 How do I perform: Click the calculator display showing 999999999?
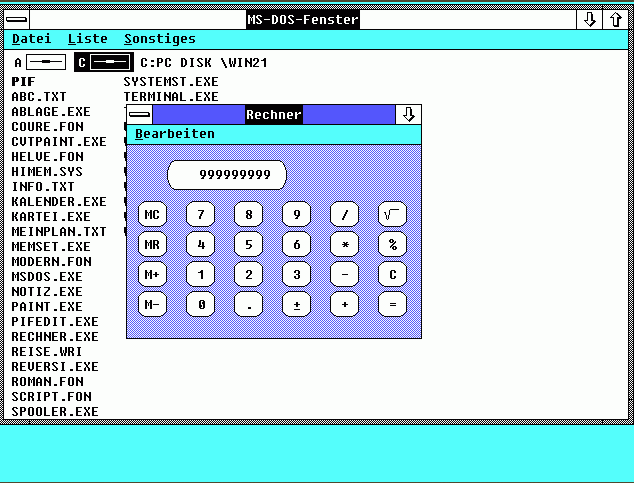coord(227,175)
